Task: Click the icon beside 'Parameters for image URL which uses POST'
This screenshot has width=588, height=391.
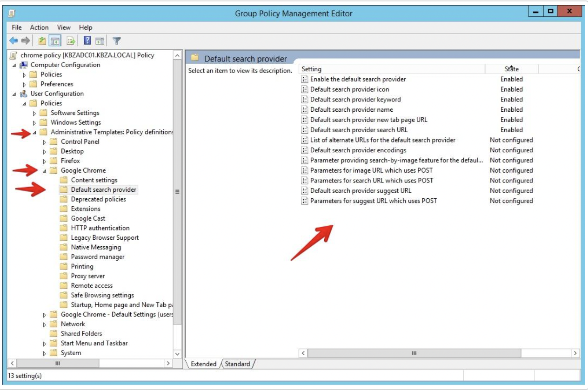Action: point(305,171)
